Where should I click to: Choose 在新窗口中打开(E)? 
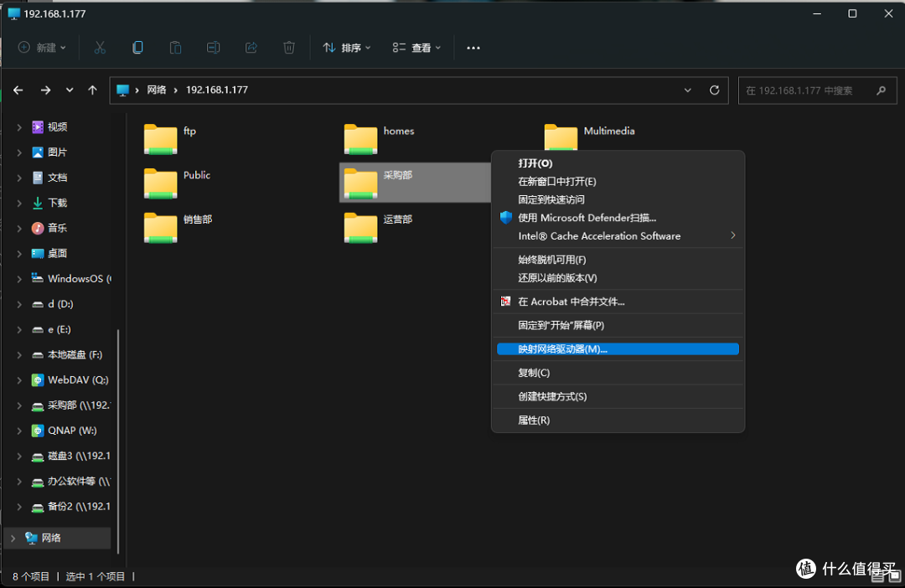618,182
